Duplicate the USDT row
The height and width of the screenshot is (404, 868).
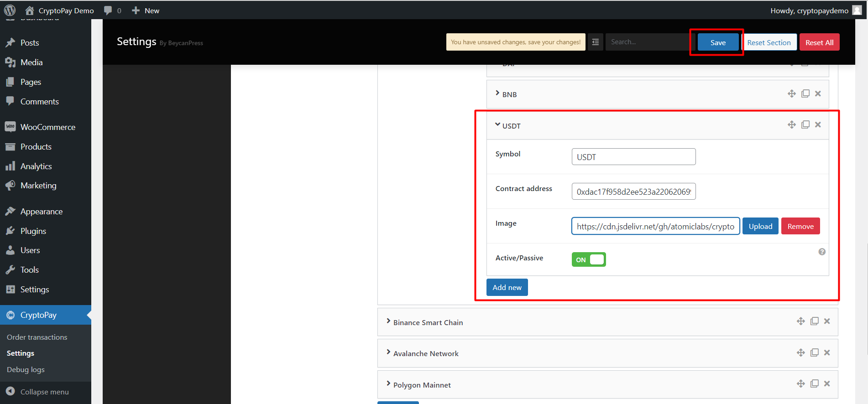(x=805, y=124)
